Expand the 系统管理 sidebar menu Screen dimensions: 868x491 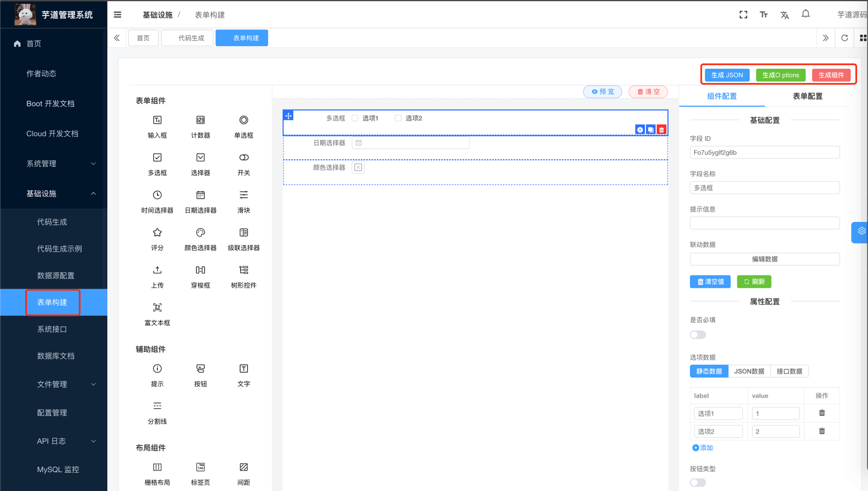[x=54, y=163]
